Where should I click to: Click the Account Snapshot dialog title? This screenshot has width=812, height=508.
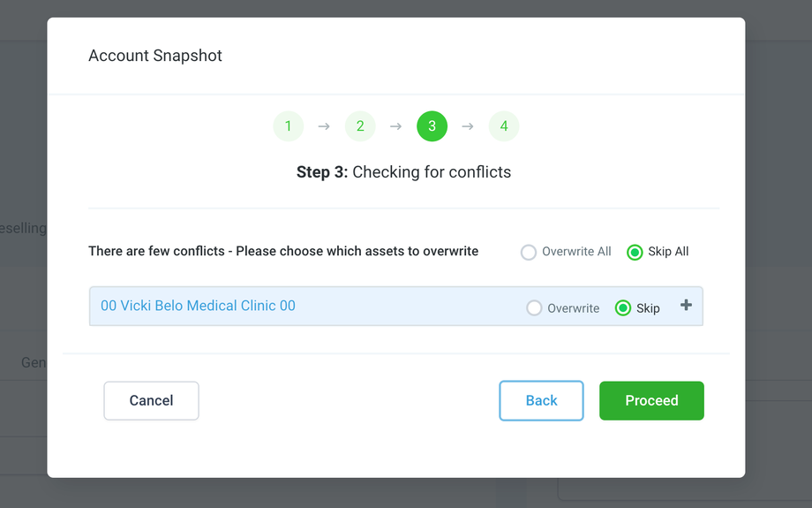click(155, 56)
